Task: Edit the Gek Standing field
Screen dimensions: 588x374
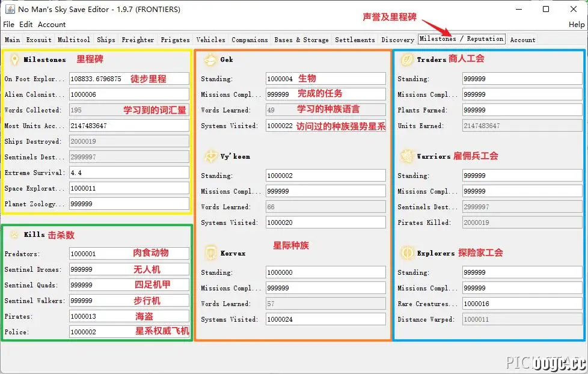Action: pyautogui.click(x=325, y=79)
